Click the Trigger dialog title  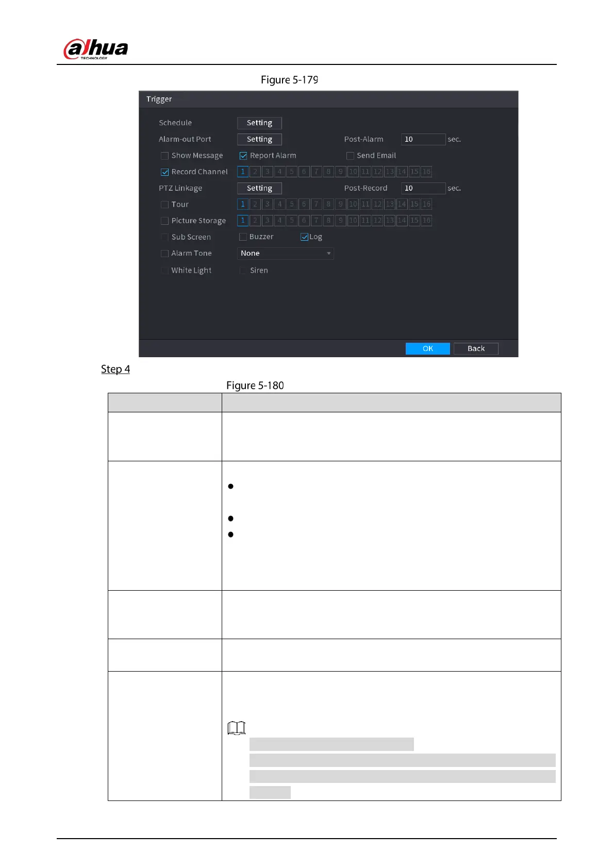[x=159, y=99]
